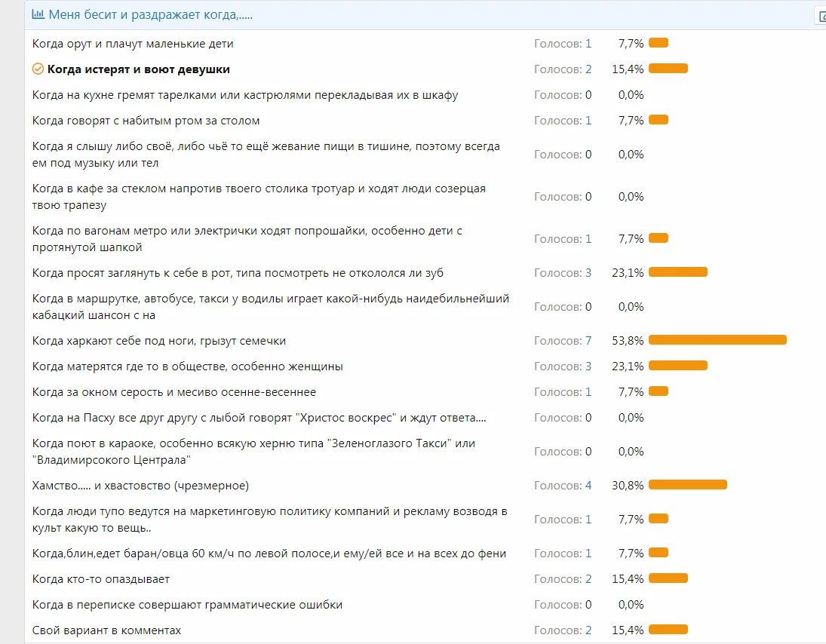Click the partially visible icon at the header's right edge
The height and width of the screenshot is (644, 826).
tap(821, 15)
